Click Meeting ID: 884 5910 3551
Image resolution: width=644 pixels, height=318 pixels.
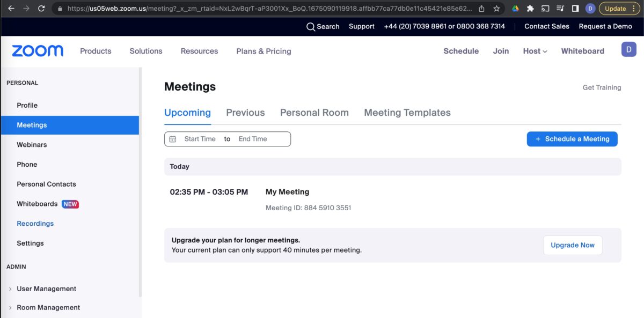click(308, 208)
